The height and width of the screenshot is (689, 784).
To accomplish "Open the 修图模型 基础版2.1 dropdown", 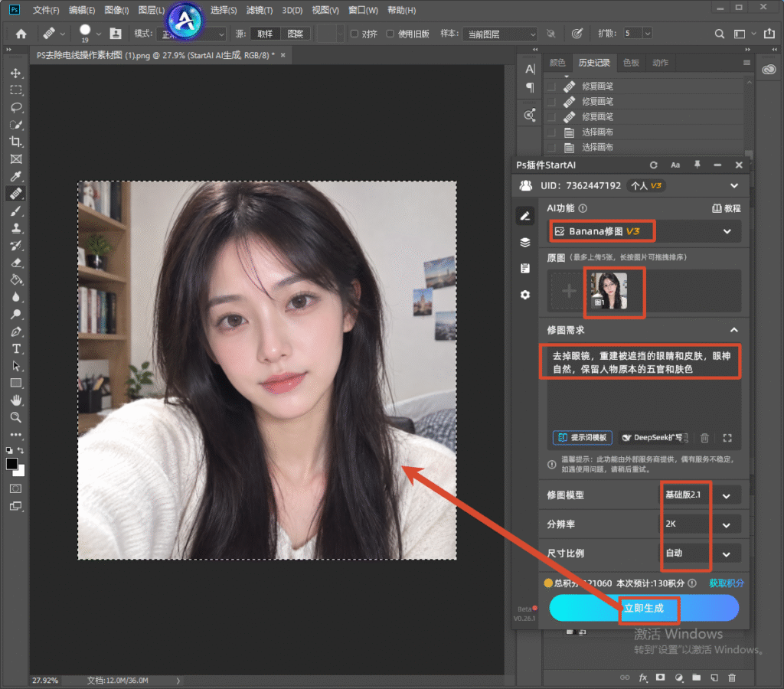I will tap(701, 495).
